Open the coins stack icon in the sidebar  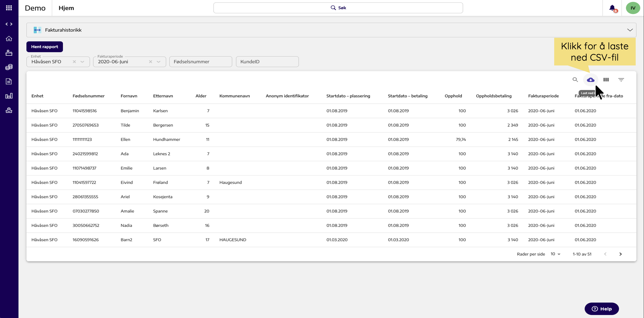tap(9, 67)
